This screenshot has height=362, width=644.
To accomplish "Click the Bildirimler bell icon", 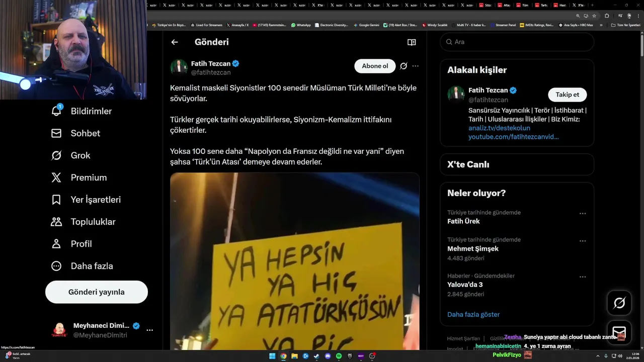I will [56, 111].
